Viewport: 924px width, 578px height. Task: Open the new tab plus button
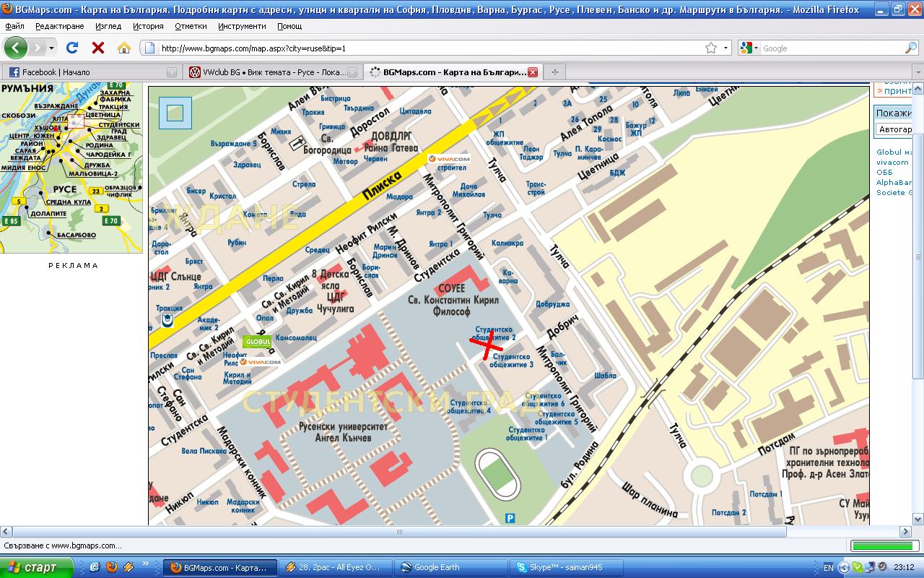pos(554,72)
